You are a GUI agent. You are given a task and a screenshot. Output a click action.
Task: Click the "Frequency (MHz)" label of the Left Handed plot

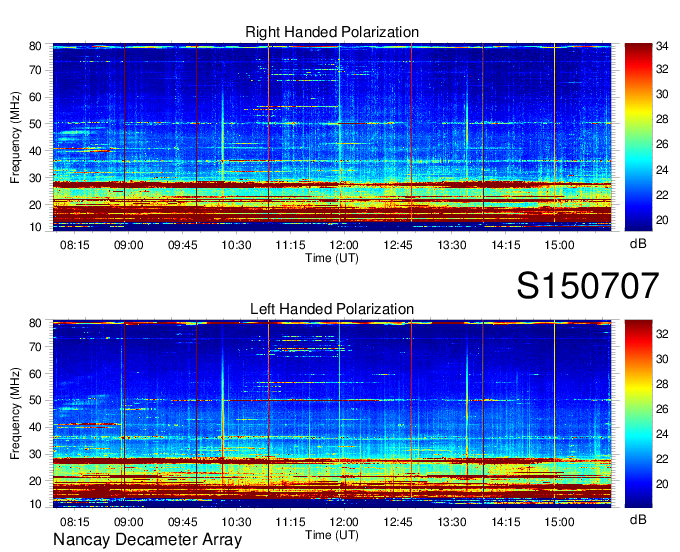(15, 414)
